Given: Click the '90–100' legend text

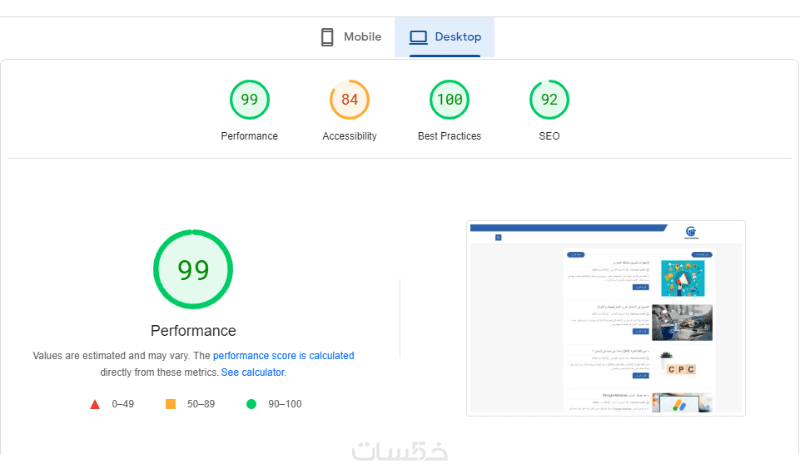Looking at the screenshot, I should coord(285,404).
